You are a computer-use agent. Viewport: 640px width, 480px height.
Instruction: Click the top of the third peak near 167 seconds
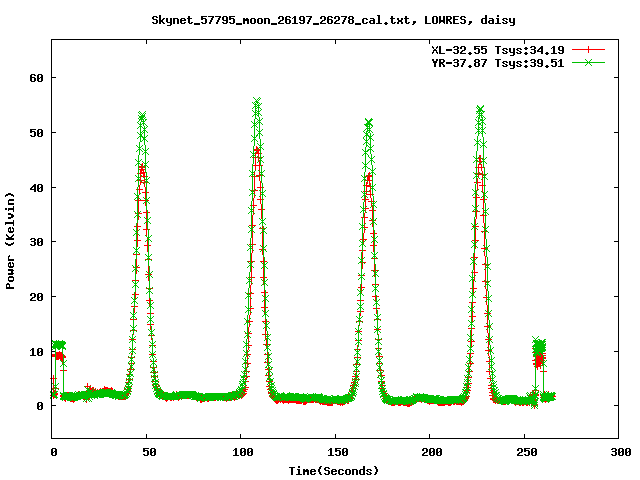[x=369, y=123]
